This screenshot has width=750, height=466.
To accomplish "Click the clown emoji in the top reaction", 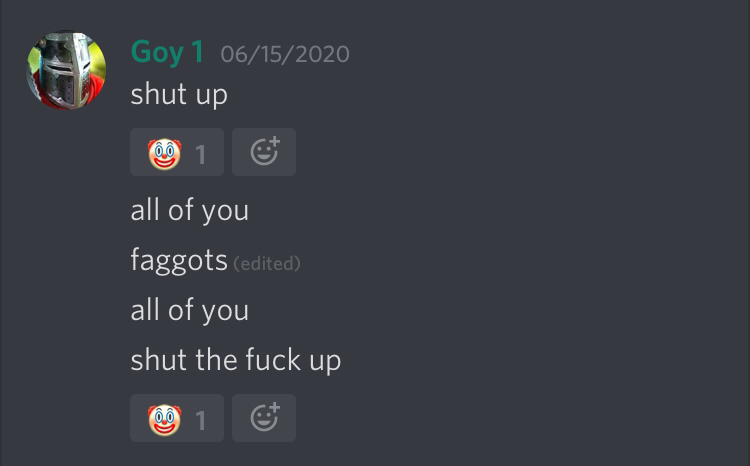I will click(x=165, y=154).
